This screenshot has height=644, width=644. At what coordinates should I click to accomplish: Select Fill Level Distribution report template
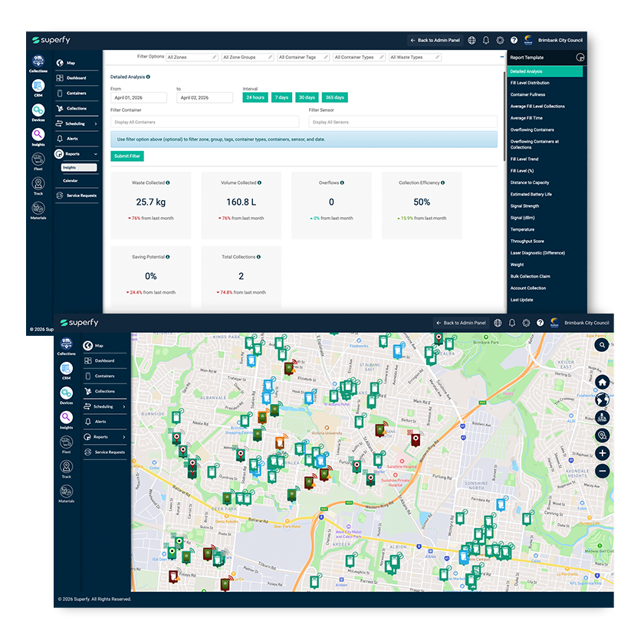[x=530, y=83]
